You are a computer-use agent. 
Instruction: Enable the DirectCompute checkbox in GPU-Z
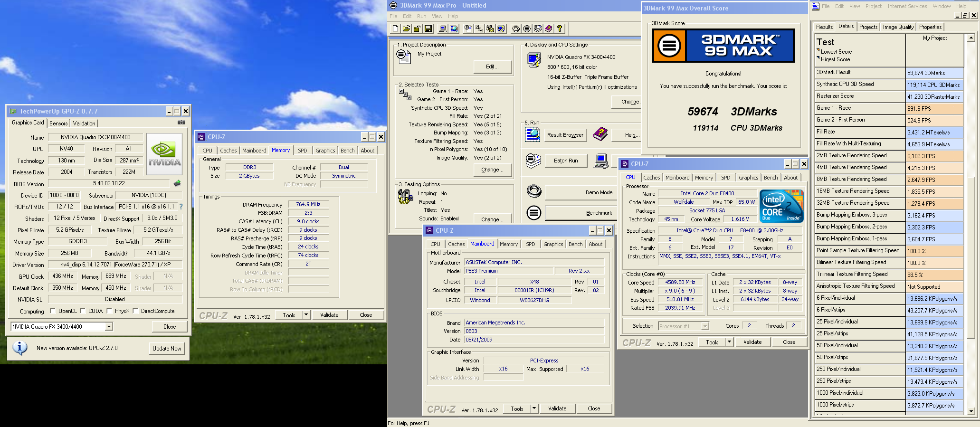(135, 311)
